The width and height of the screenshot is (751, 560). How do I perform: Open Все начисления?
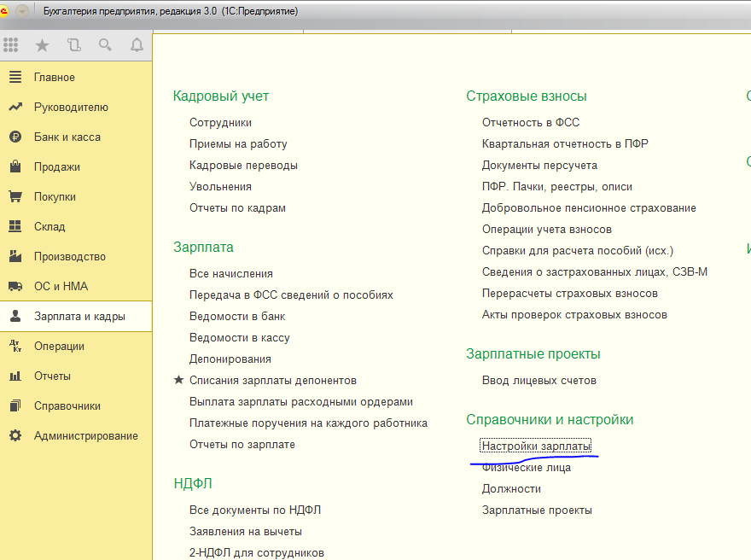(x=231, y=273)
